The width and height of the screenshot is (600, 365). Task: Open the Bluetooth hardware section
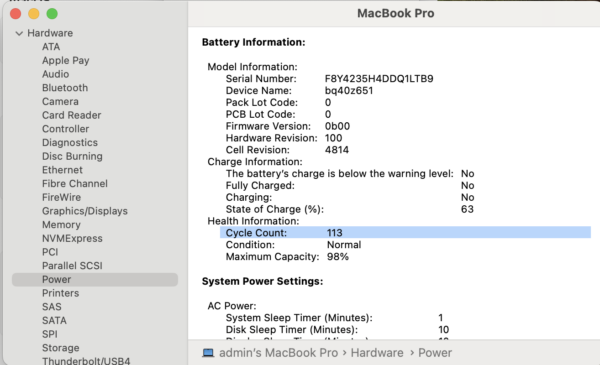click(x=65, y=88)
